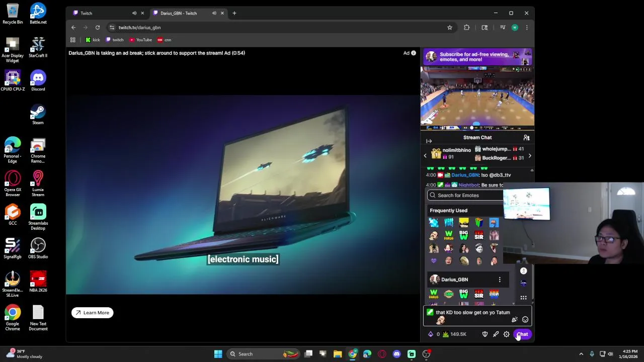This screenshot has width=644, height=362.
Task: Click the sword mod-tools icon in chat
Action: click(496, 334)
